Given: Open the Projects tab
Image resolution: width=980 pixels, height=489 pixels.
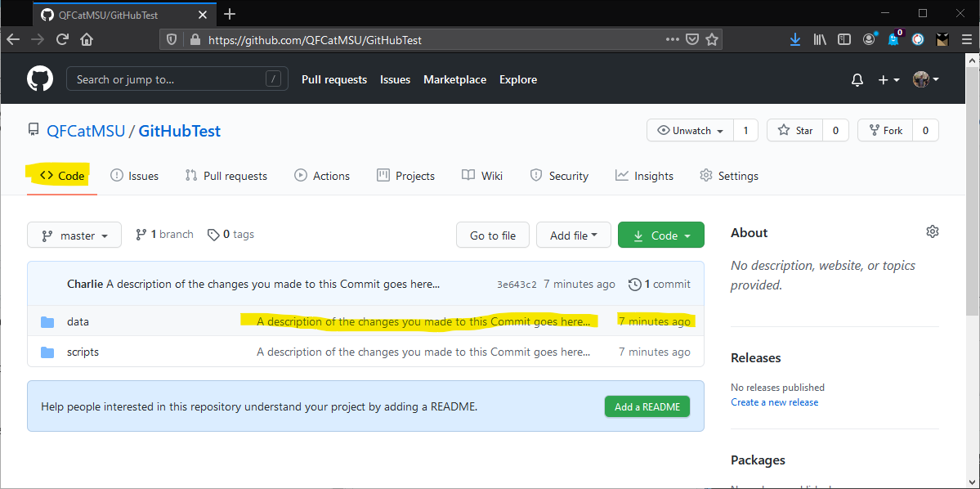Looking at the screenshot, I should click(x=405, y=176).
